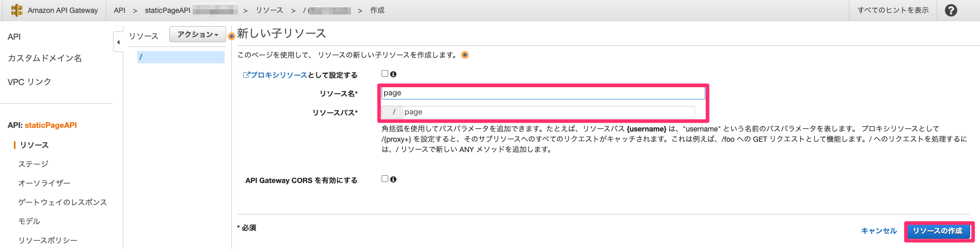Click the info icon next to the proxy resource checkbox
The height and width of the screenshot is (249, 980).
[x=393, y=74]
